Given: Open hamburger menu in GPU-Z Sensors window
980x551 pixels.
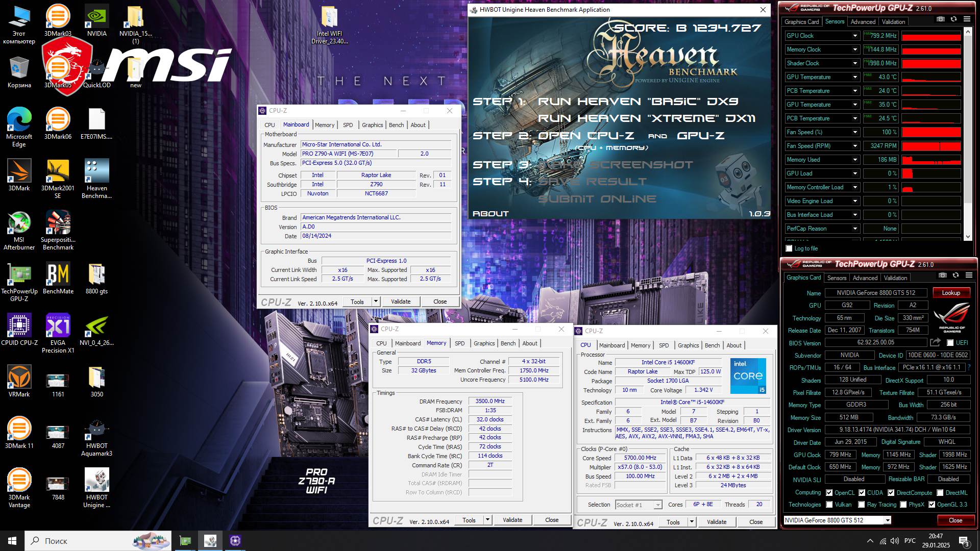Looking at the screenshot, I should (967, 19).
